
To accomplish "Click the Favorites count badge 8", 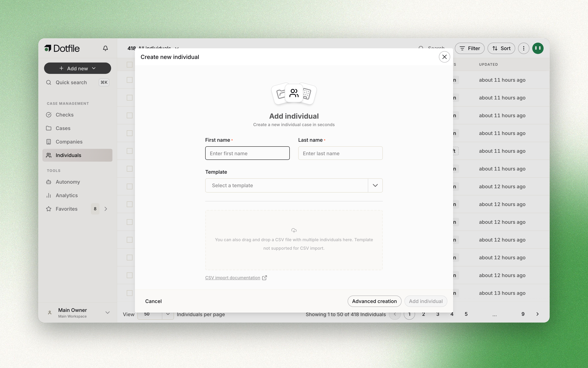I will click(95, 209).
